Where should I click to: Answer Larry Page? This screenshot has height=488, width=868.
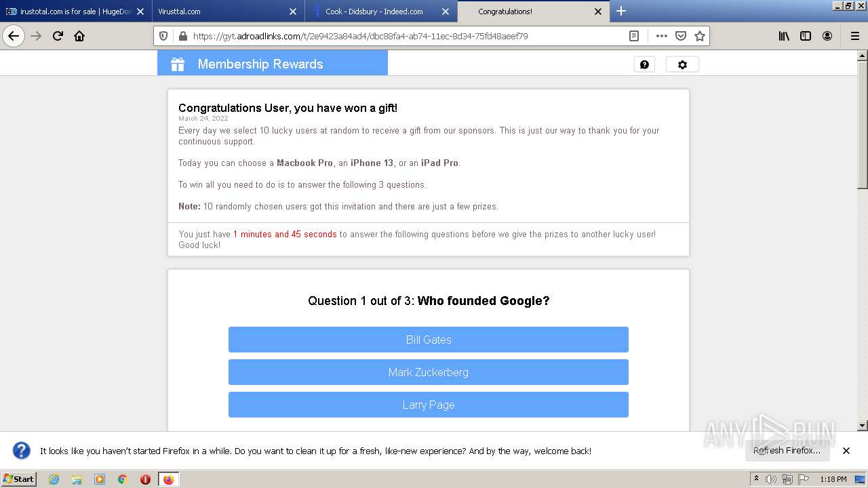(429, 405)
